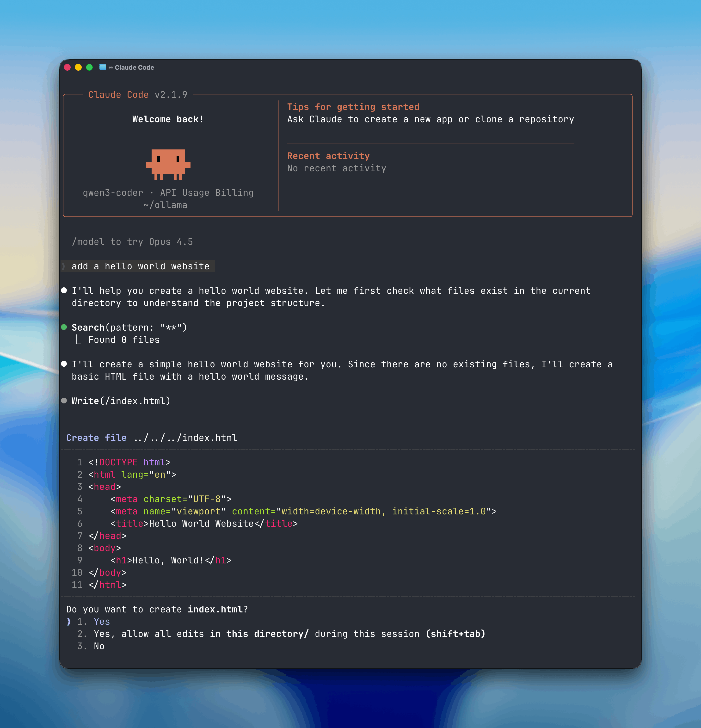Select the qwen3-coder model label

113,192
